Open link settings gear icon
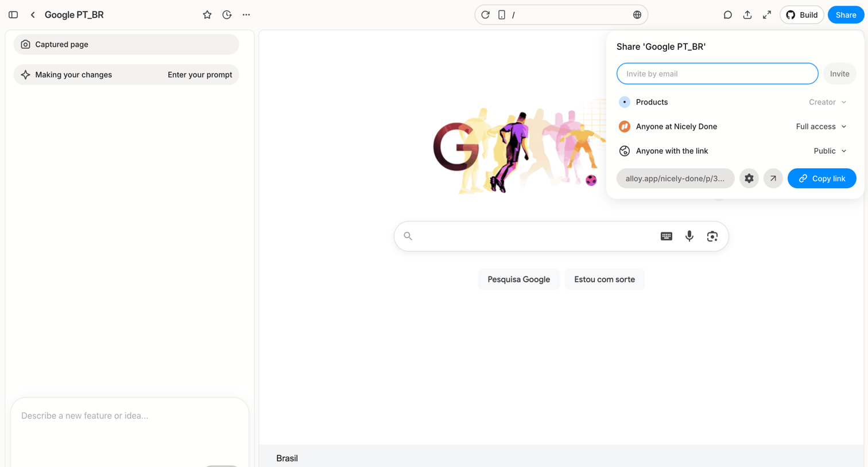 [x=749, y=178]
